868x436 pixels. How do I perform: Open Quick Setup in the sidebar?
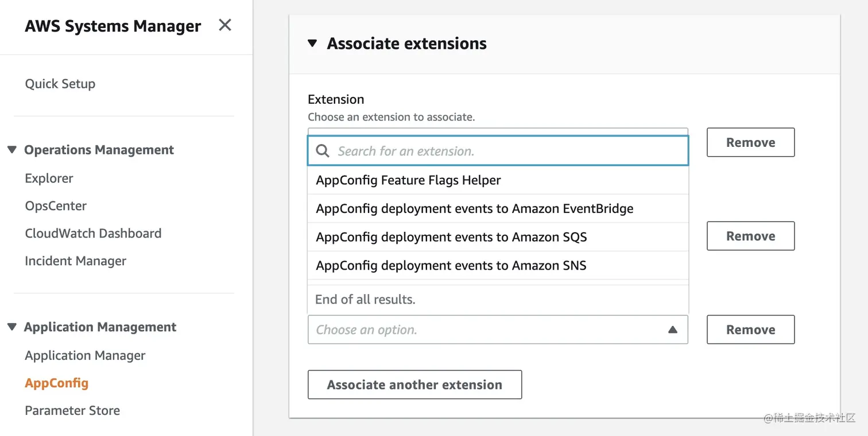click(x=60, y=84)
